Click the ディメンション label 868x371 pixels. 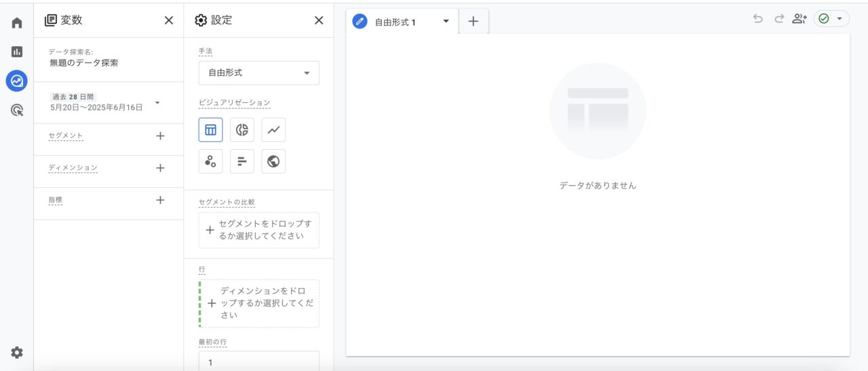73,168
